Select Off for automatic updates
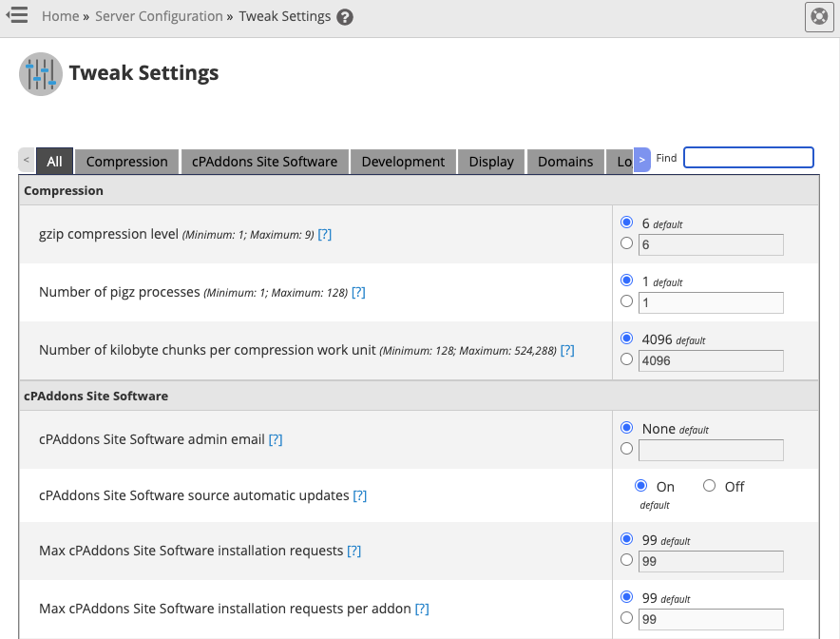 [x=709, y=485]
